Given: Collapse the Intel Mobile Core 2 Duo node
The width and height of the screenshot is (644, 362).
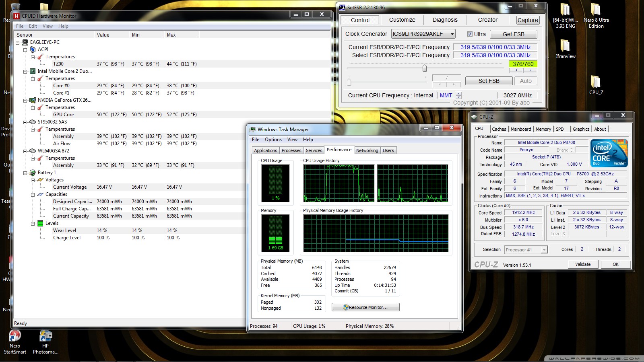Looking at the screenshot, I should [x=25, y=71].
